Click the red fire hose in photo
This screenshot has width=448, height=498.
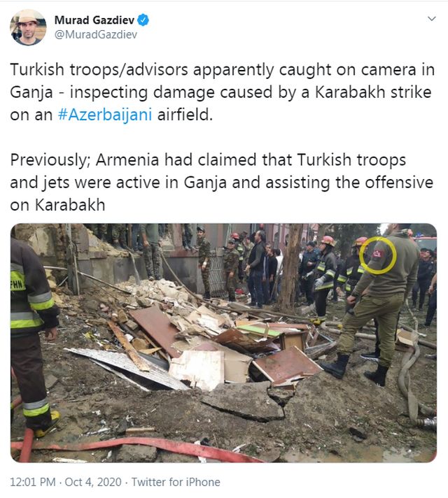136,447
